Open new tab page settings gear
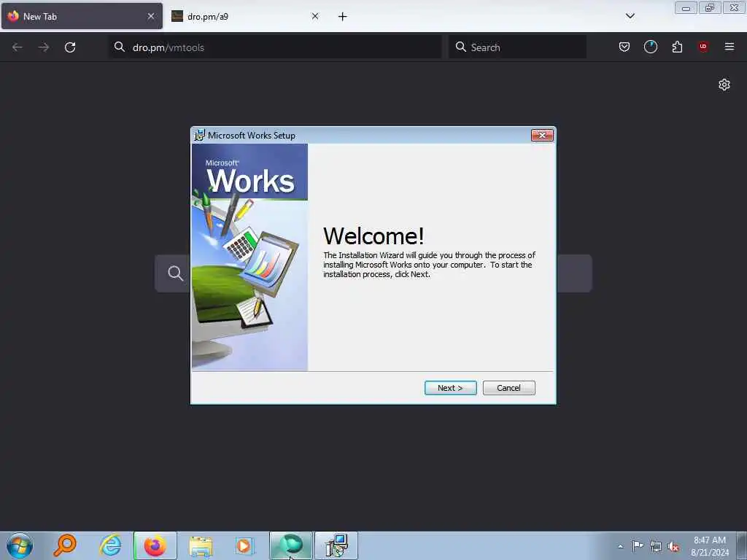 724,85
